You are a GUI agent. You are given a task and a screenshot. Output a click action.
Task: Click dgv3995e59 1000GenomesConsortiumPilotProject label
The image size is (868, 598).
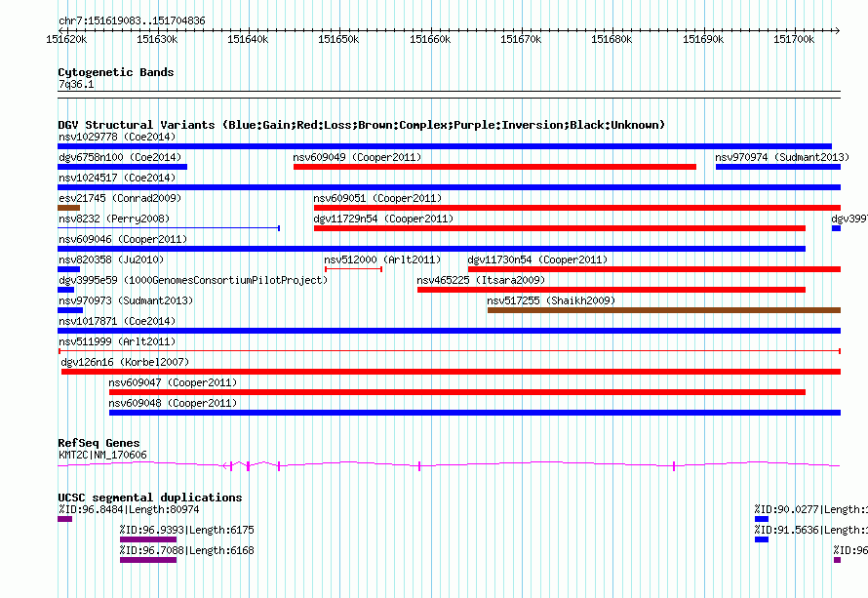(193, 280)
